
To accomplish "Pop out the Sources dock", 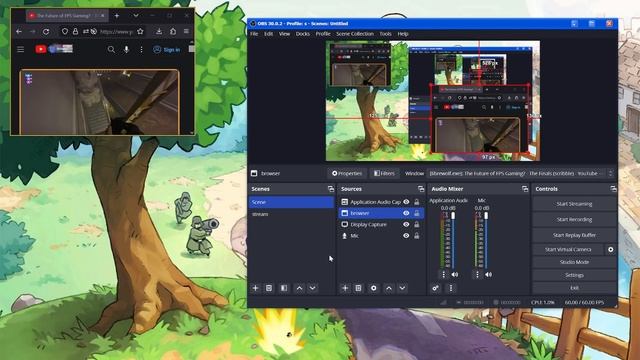I will tap(421, 189).
